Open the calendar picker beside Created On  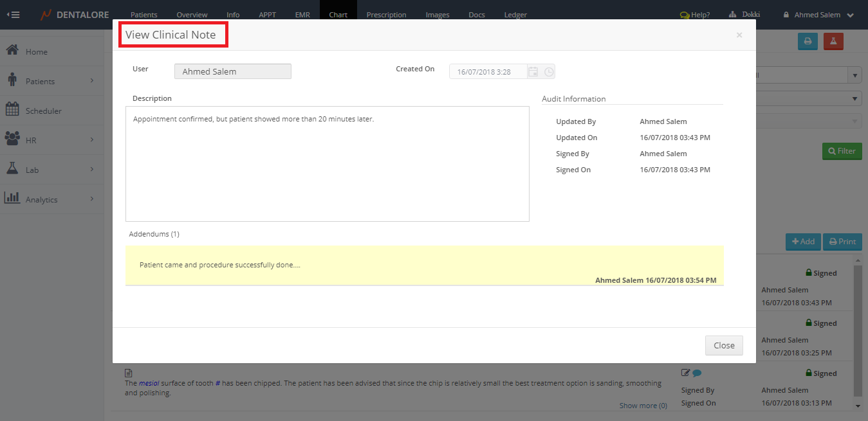point(533,71)
